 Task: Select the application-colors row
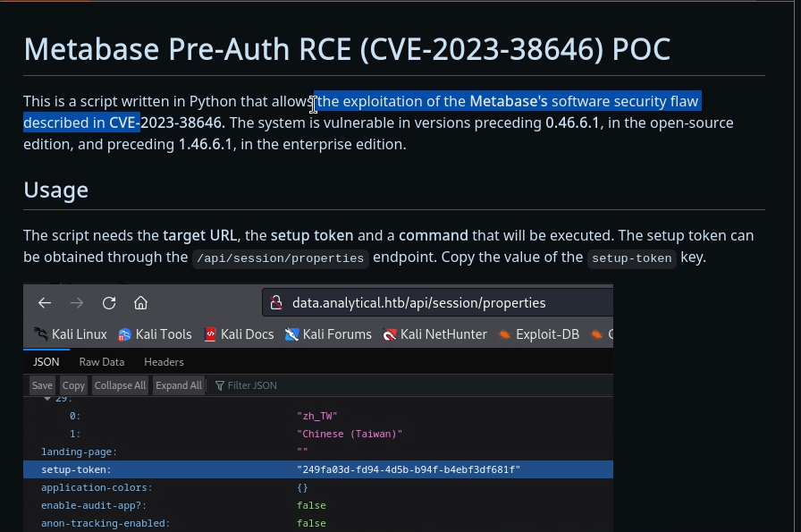point(317,487)
